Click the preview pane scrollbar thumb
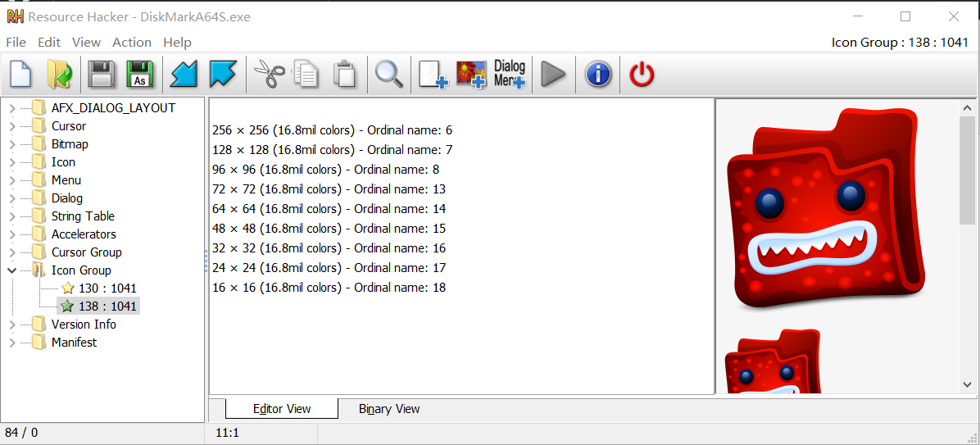Screen dimensions: 980x445 tap(968, 170)
